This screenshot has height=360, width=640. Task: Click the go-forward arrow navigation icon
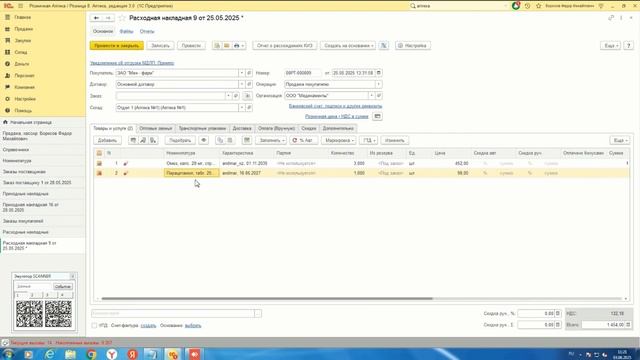coord(108,18)
